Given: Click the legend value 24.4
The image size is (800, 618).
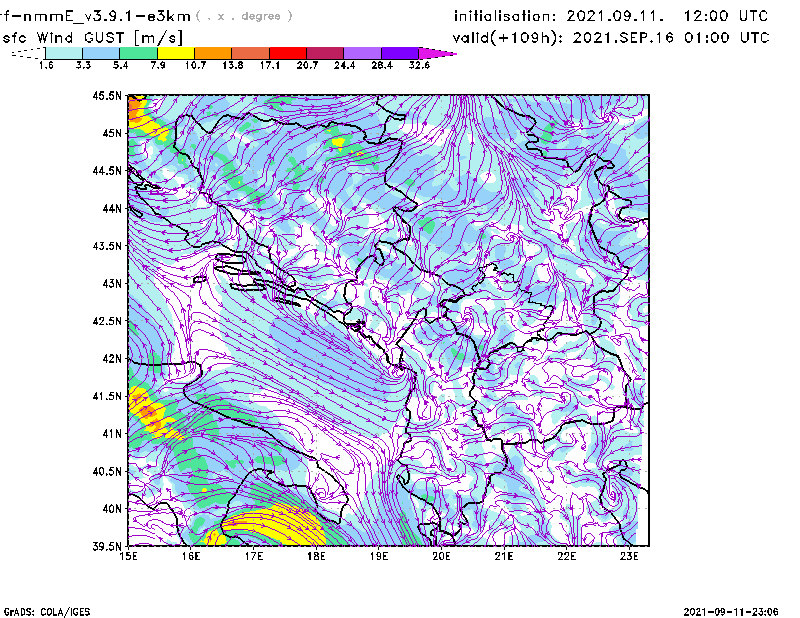Looking at the screenshot, I should coord(344,65).
